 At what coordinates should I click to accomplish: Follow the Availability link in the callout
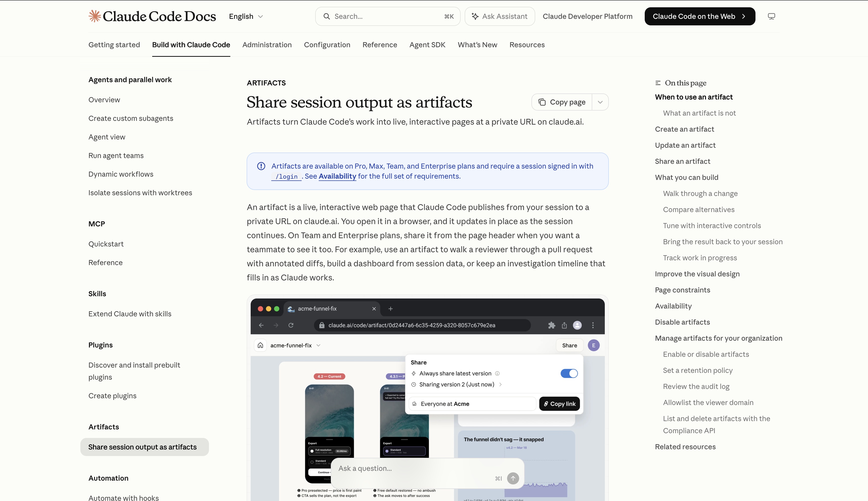(x=337, y=176)
